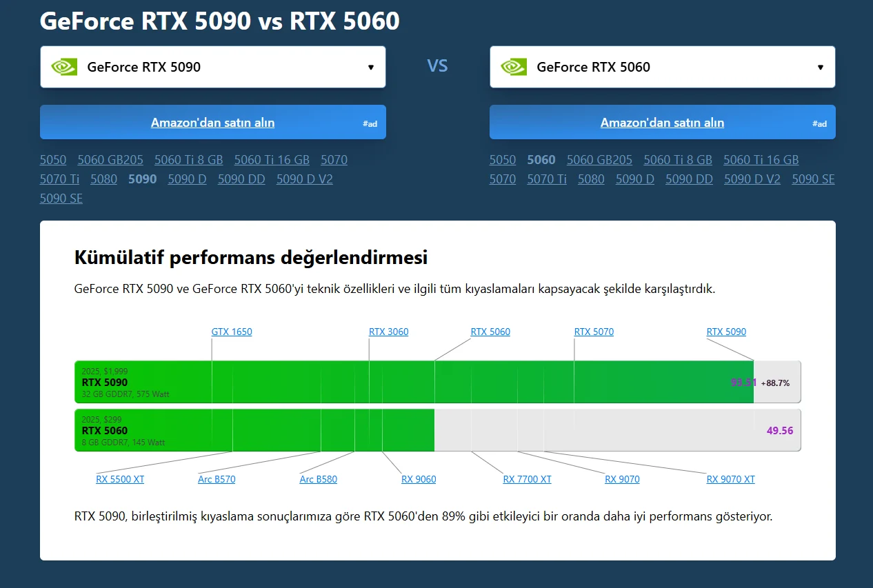Choose 5060 Ti 16 GB under left GPU

(x=272, y=160)
